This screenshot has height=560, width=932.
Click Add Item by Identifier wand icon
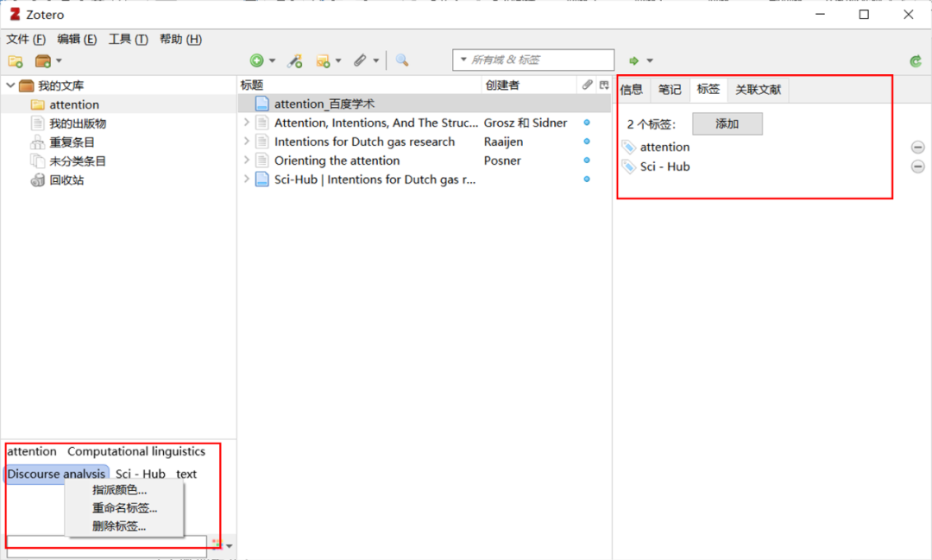coord(295,60)
